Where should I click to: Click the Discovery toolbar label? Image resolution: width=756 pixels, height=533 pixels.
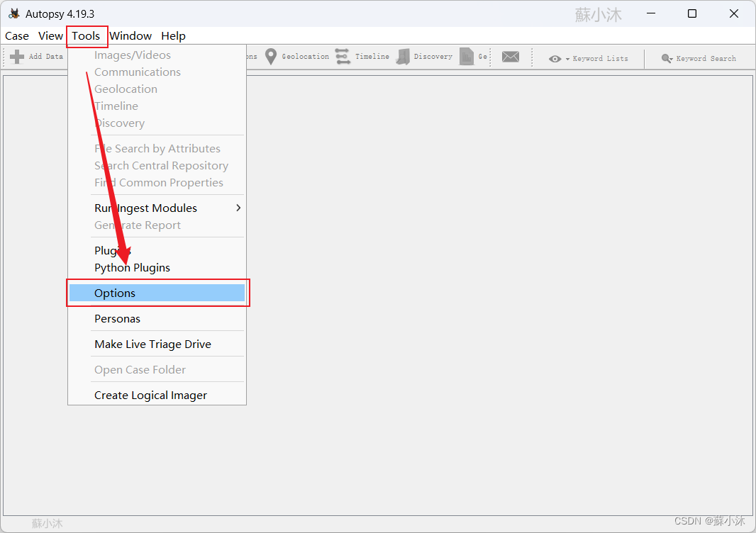[x=433, y=57]
